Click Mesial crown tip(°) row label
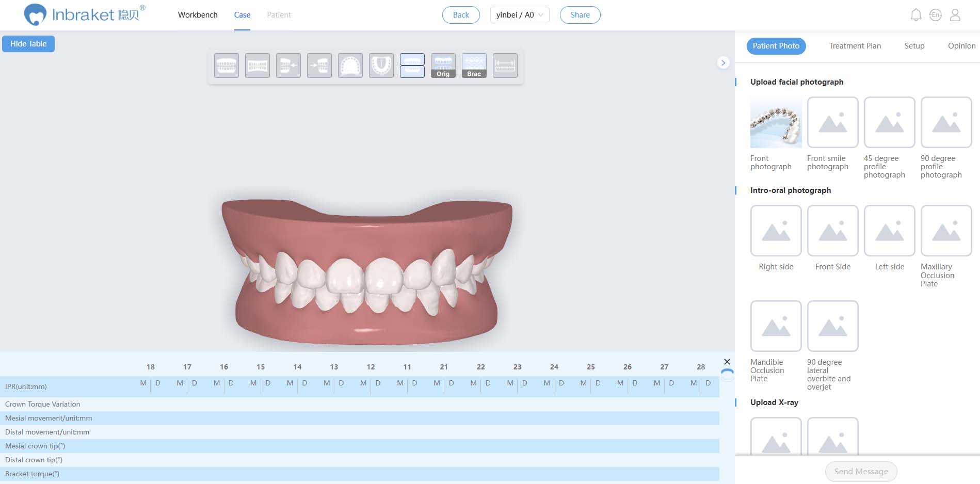Screen dimensions: 980x484 (x=35, y=446)
